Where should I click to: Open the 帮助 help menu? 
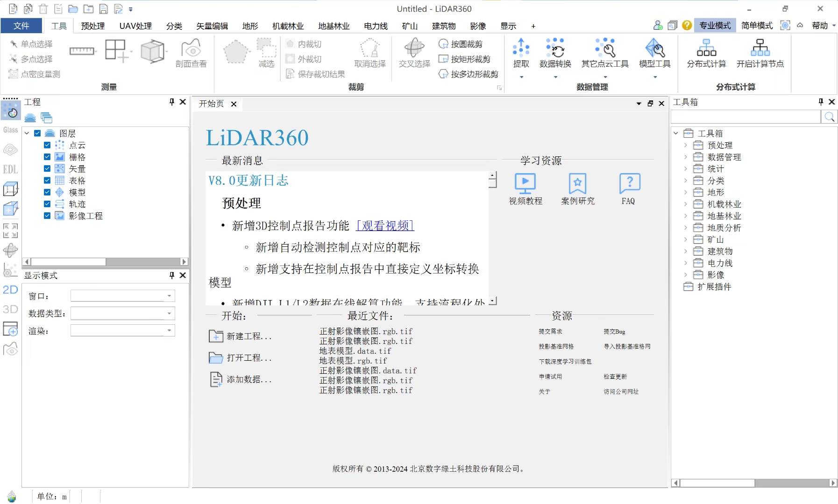823,26
